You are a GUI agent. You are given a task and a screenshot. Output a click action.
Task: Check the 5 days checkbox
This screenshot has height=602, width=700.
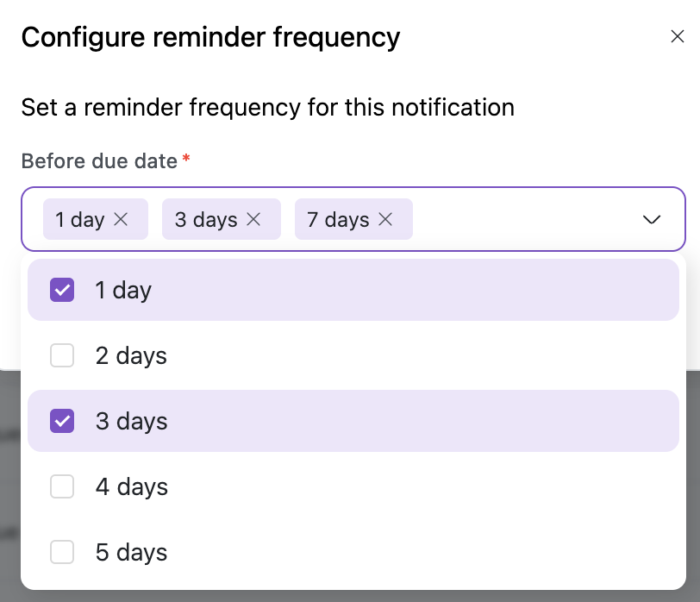point(62,552)
